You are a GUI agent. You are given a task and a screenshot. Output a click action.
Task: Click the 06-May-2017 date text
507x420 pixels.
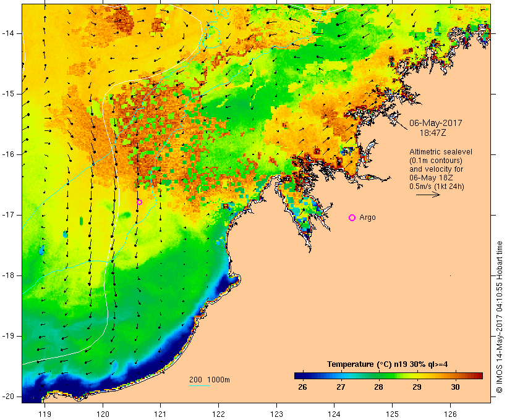435,123
